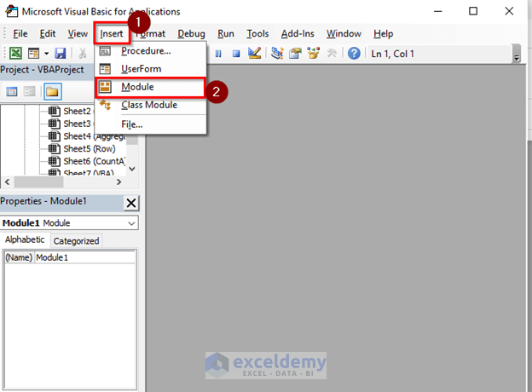Open the Tools menu
532x392 pixels.
point(257,34)
